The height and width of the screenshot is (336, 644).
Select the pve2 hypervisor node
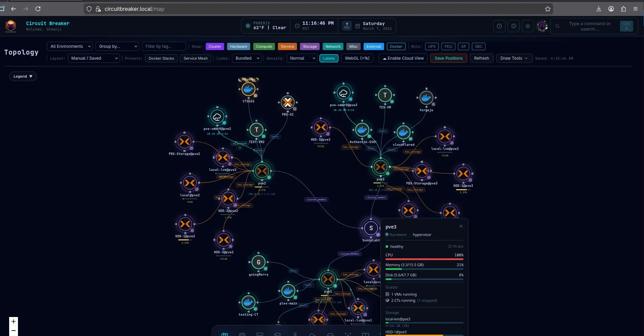pos(262,171)
